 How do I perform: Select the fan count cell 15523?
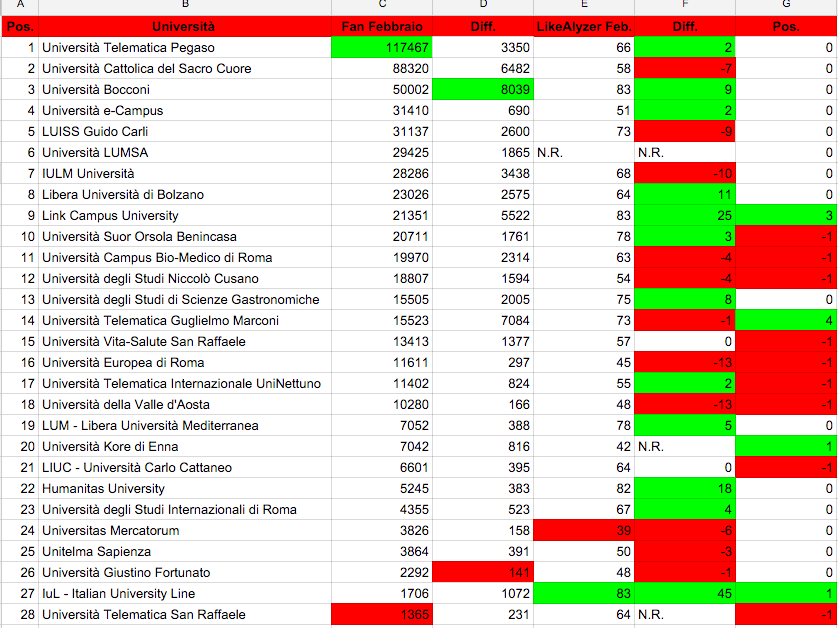tap(382, 320)
